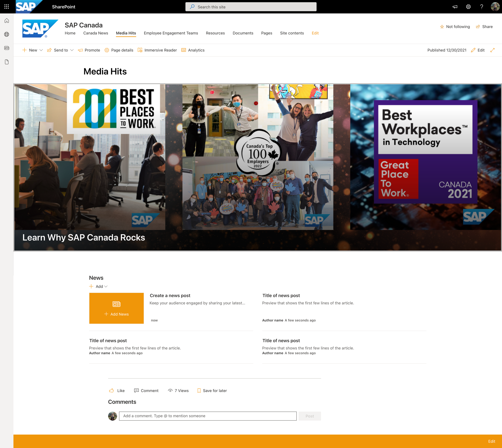
Task: Toggle Save for later bookmark
Action: pos(212,391)
